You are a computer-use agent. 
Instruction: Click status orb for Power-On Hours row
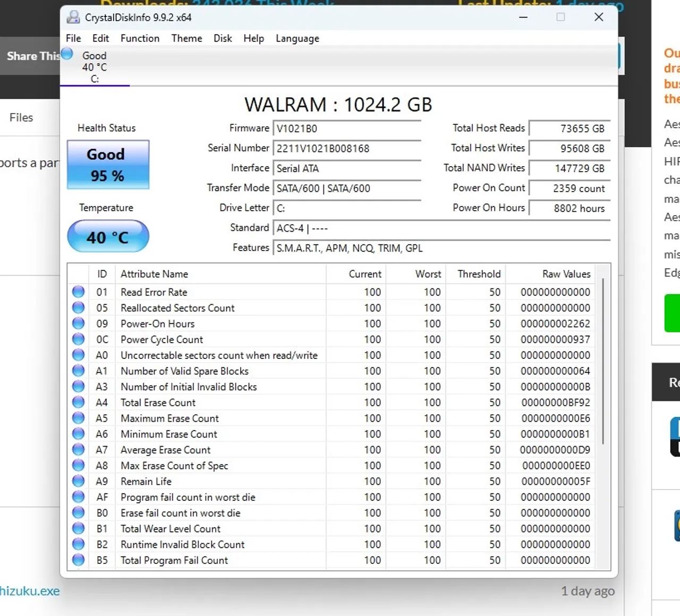point(78,323)
